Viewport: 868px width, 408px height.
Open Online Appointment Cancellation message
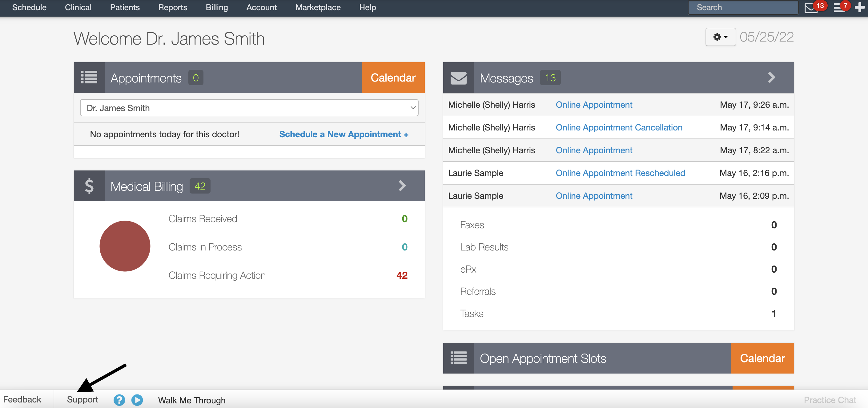coord(619,127)
